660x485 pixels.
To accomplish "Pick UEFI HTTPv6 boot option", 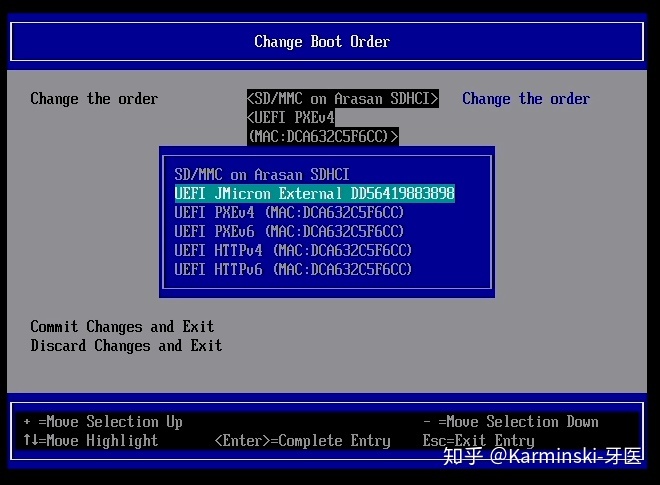I will [293, 269].
